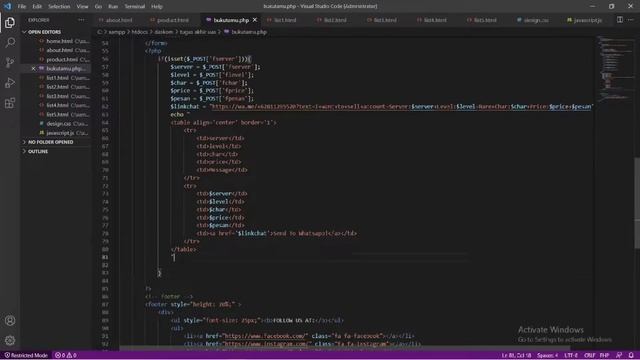Close the bukutamu.php editor tab
This screenshot has width=640, height=360.
255,20
